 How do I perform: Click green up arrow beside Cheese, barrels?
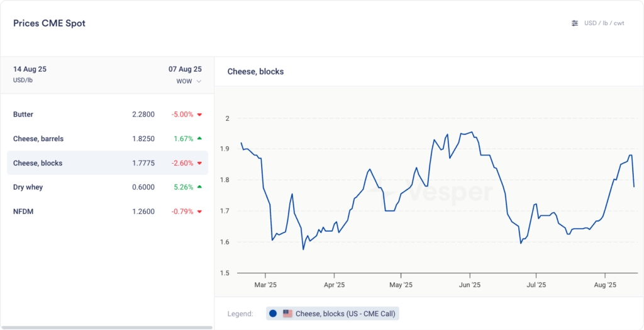[199, 139]
